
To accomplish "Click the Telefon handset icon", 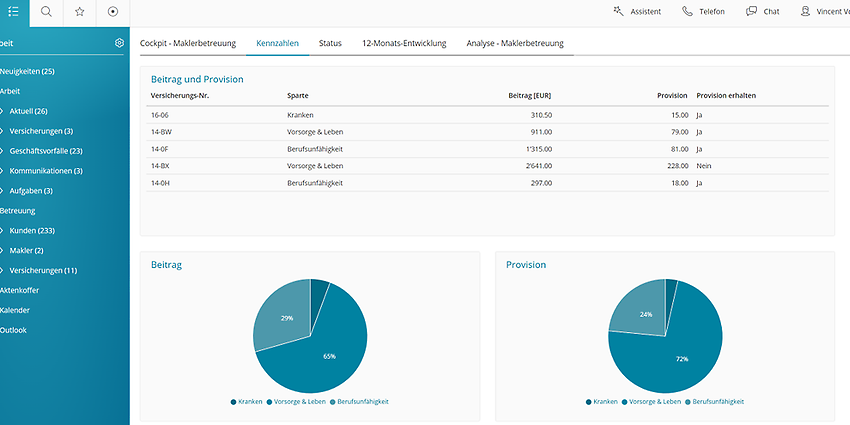I will [x=687, y=11].
